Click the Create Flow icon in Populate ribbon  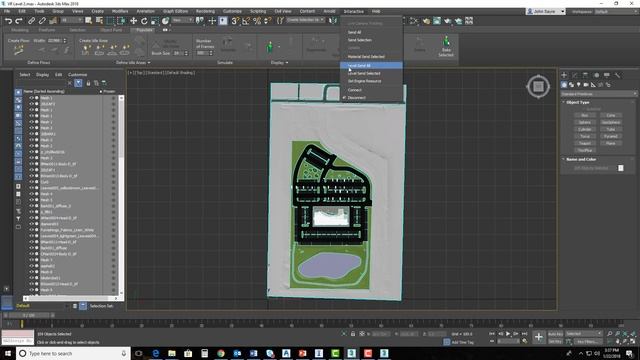pyautogui.click(x=18, y=50)
